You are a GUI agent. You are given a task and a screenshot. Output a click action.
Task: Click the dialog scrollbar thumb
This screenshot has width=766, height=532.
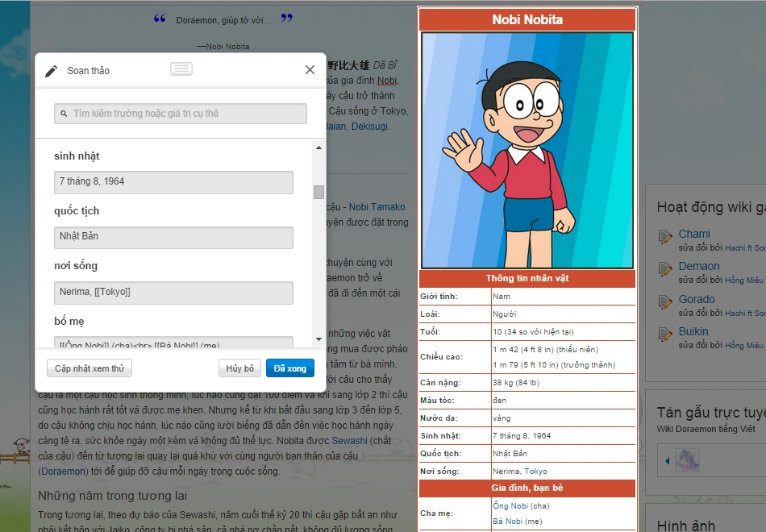tap(318, 192)
